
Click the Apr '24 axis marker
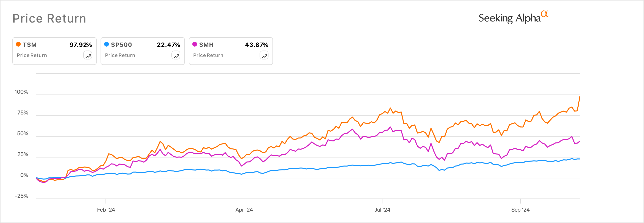tap(244, 210)
